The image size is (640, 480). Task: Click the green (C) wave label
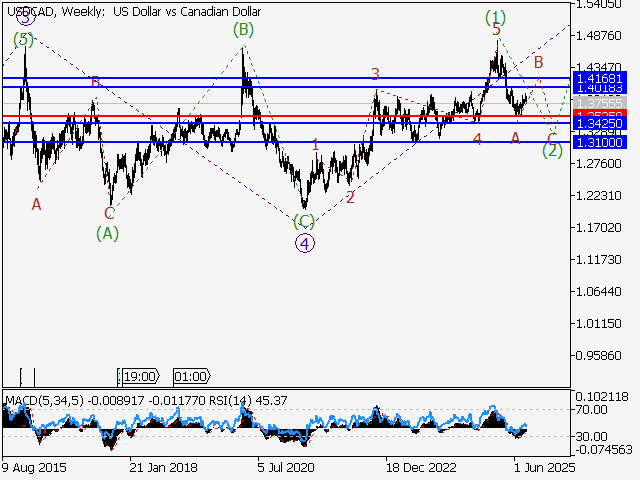[305, 220]
